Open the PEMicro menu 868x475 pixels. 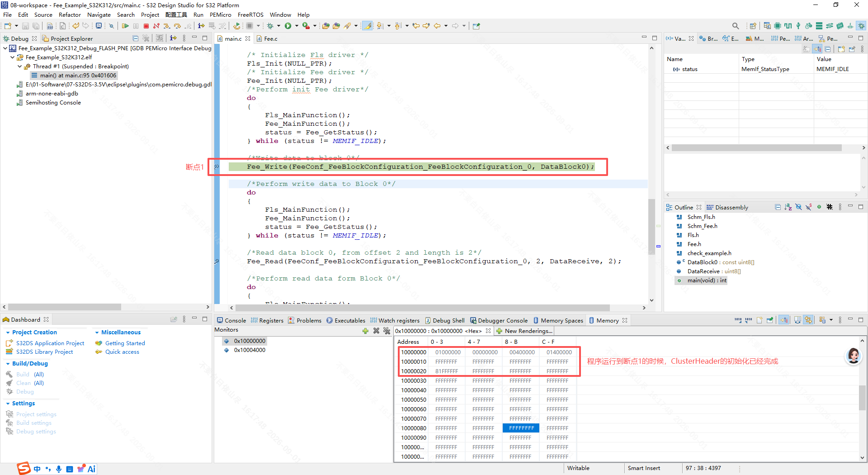click(x=220, y=14)
